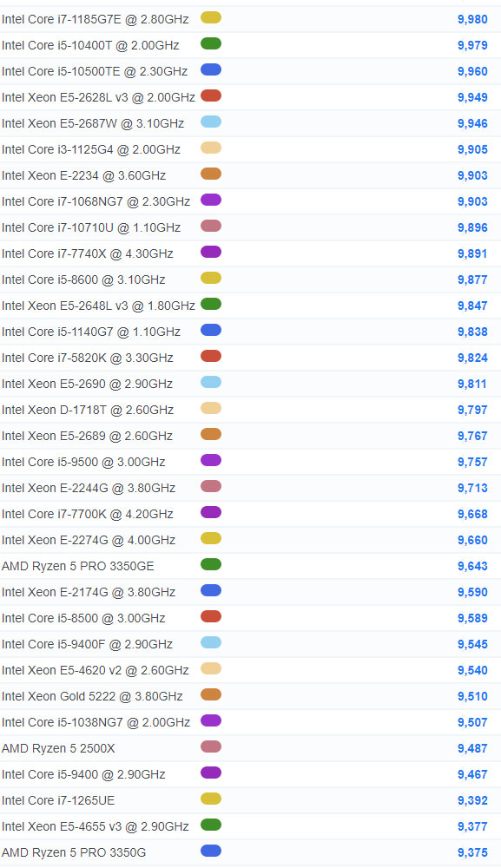The image size is (501, 868).
Task: Click the purple swatch beside Core i7-7740X
Action: pos(211,252)
